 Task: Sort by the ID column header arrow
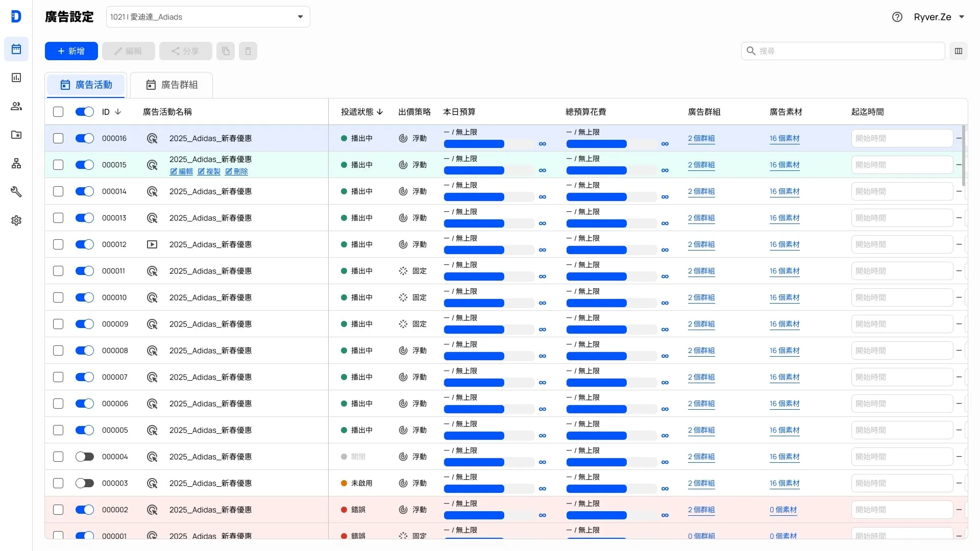[x=118, y=112]
